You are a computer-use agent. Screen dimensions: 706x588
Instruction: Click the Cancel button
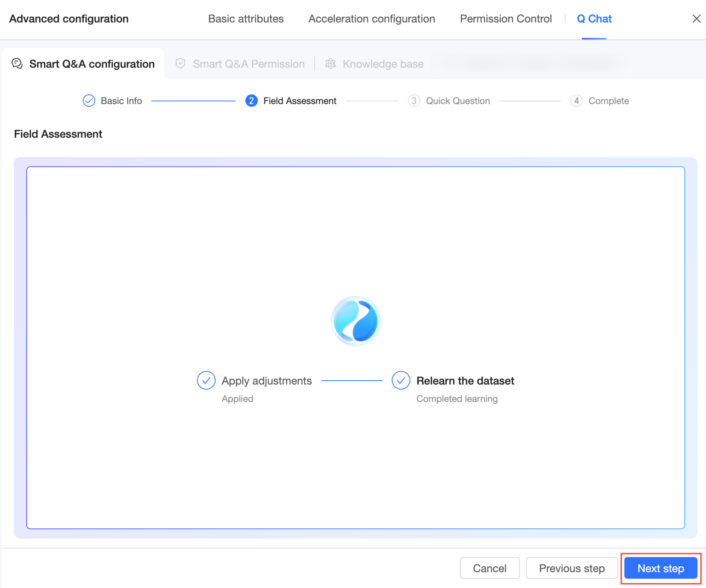(489, 568)
